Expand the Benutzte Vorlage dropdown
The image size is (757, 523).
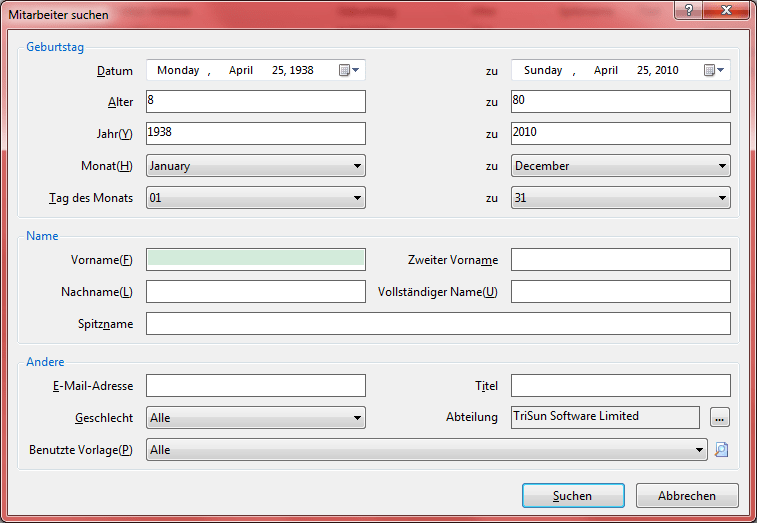point(427,450)
